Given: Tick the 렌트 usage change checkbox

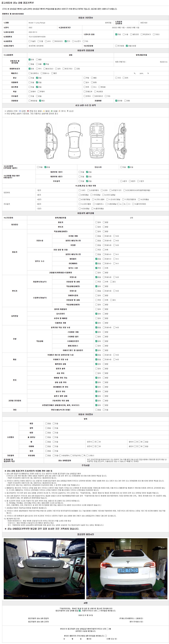Looking at the screenshot, I should (x=85, y=87).
